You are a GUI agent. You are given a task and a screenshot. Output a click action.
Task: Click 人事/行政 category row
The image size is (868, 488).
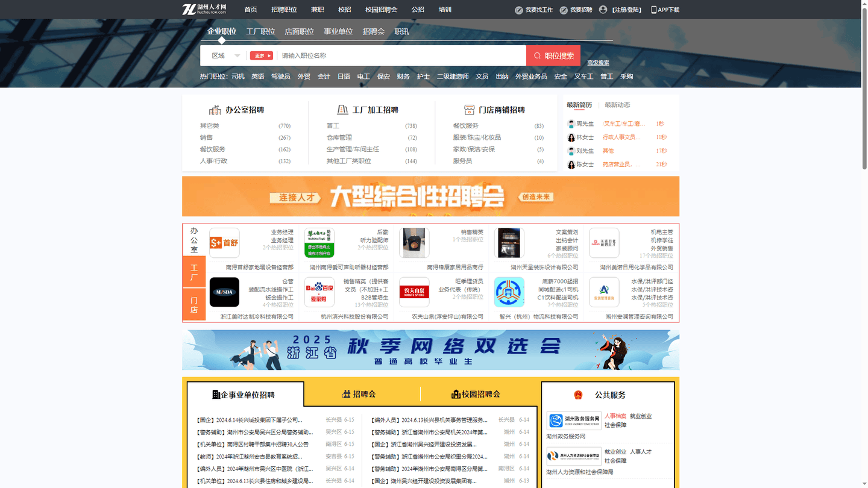tap(245, 161)
